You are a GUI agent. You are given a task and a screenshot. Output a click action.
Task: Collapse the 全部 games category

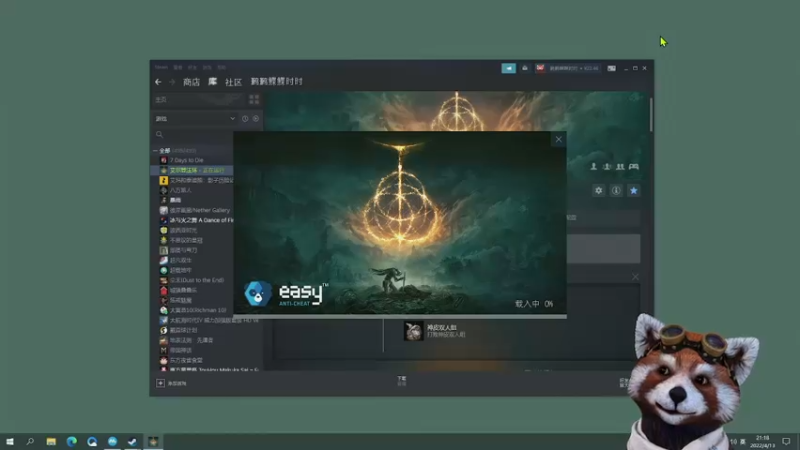pyautogui.click(x=155, y=151)
